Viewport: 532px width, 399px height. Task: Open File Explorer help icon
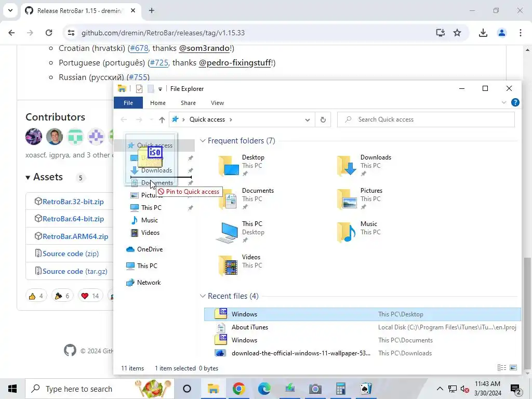point(515,102)
